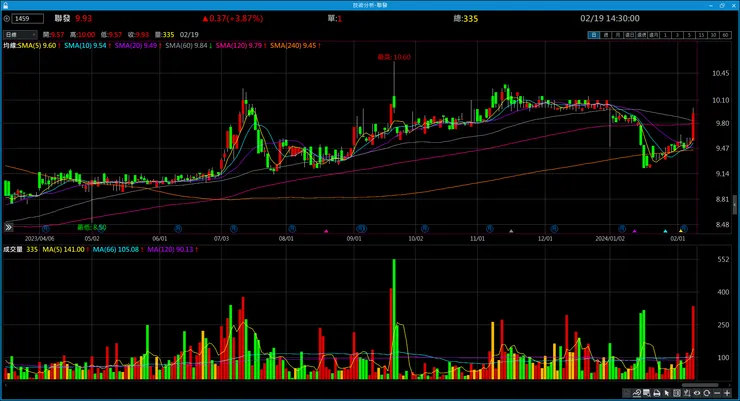Click the refresh circle icon in bottom toolbar
This screenshot has width=740, height=401.
(706, 393)
